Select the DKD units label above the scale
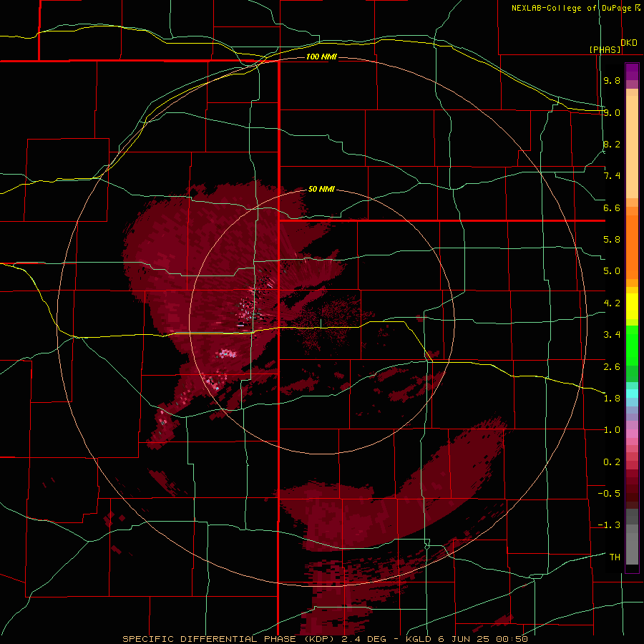The width and height of the screenshot is (644, 644). tap(629, 43)
